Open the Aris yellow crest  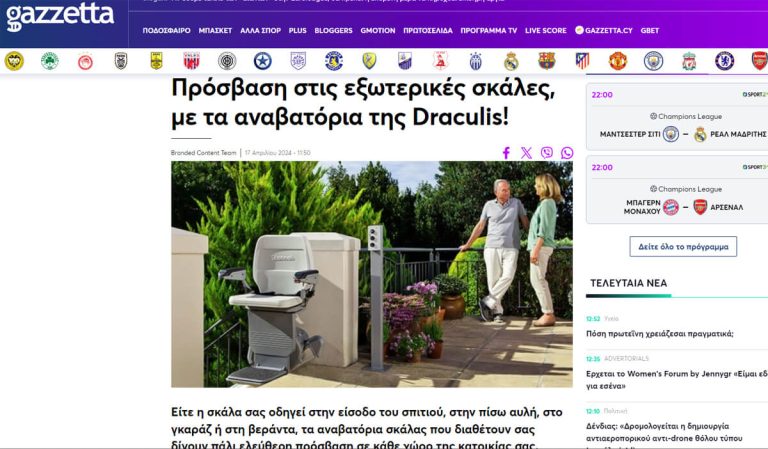156,61
